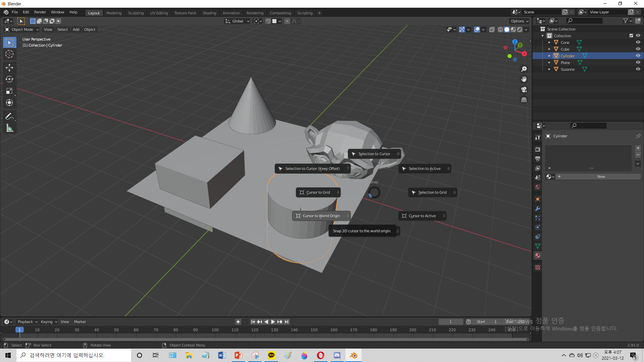
Task: Switch to the Sculpting workspace tab
Action: (136, 13)
